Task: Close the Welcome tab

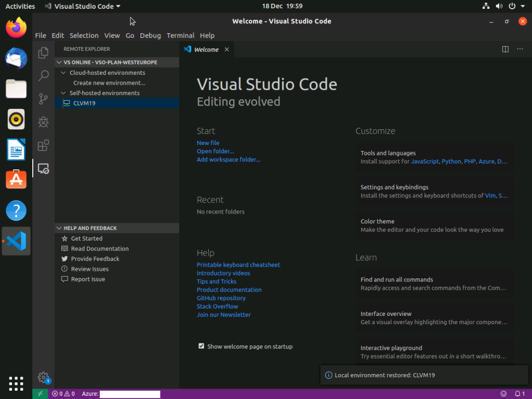Action: 227,50
